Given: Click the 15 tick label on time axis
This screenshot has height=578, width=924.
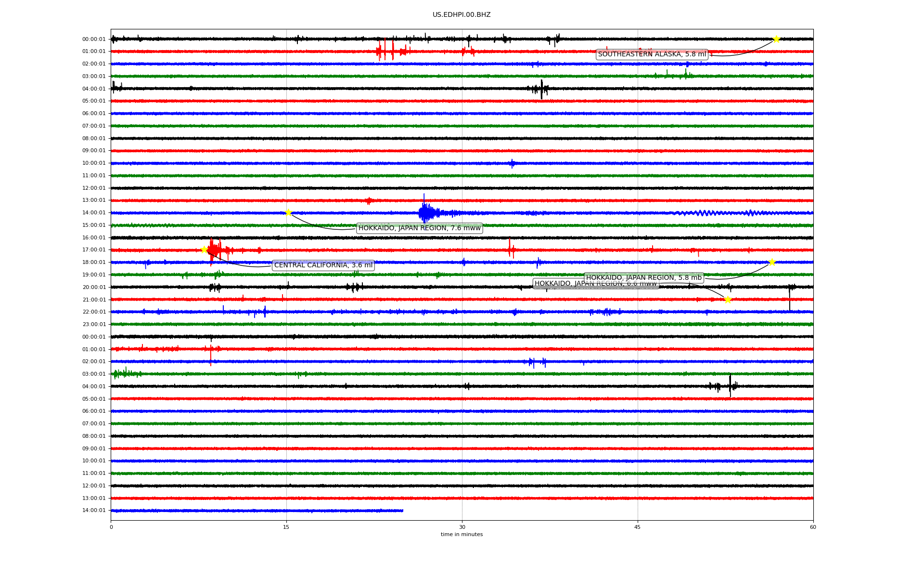Looking at the screenshot, I should (x=286, y=527).
